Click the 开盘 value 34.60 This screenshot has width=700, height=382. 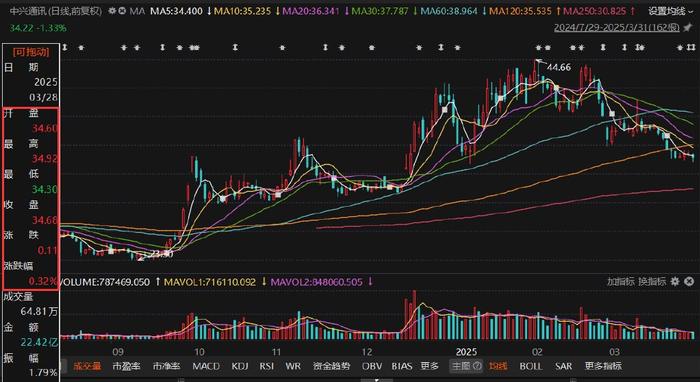click(x=45, y=129)
